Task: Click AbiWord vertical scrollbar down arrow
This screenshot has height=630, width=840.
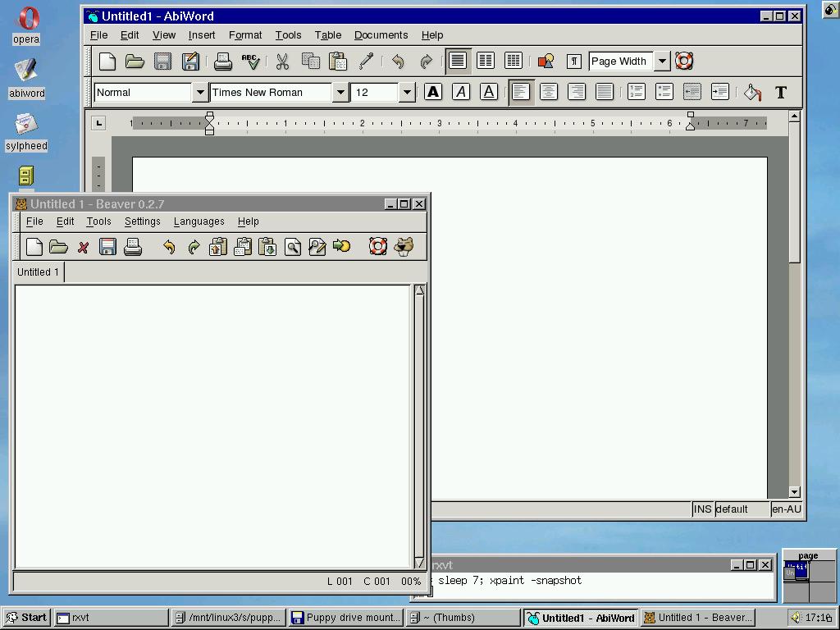Action: [x=794, y=492]
